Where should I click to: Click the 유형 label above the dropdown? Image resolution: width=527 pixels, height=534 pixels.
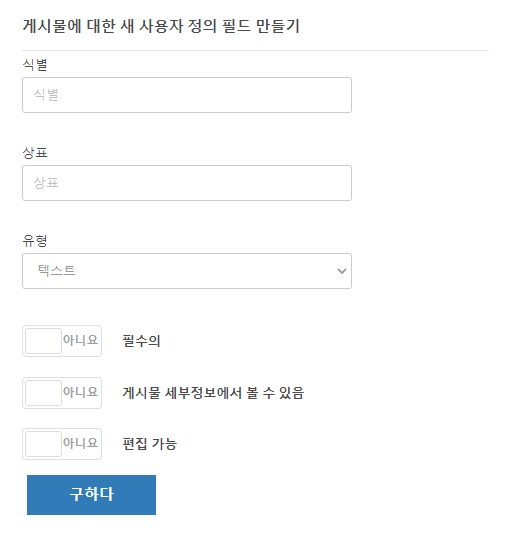35,241
